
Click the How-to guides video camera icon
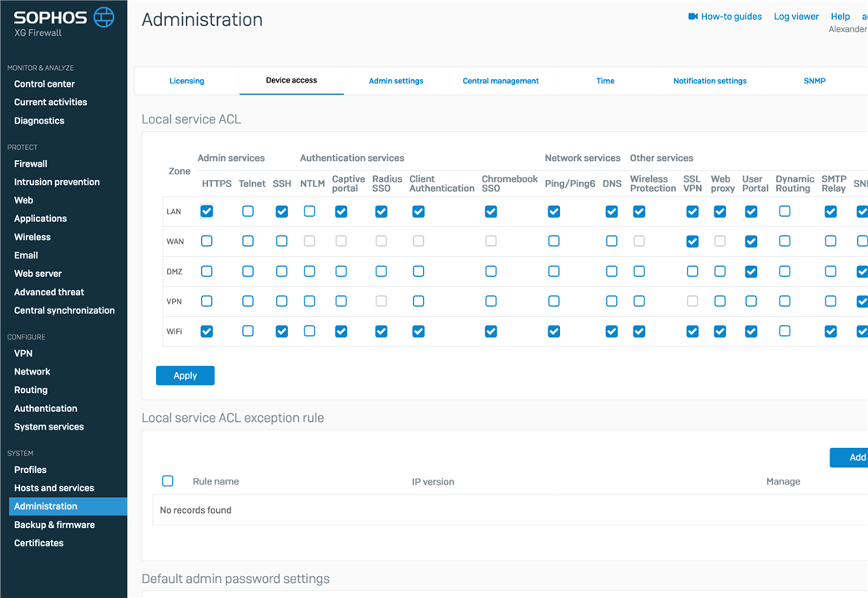point(692,17)
